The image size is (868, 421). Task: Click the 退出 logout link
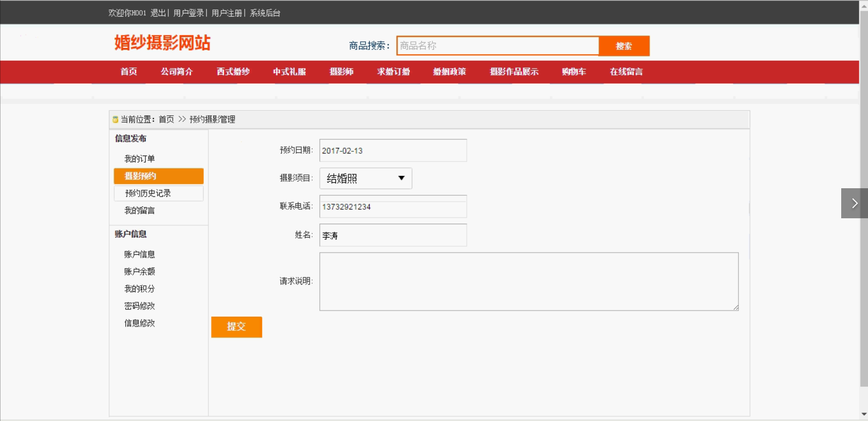(x=158, y=13)
